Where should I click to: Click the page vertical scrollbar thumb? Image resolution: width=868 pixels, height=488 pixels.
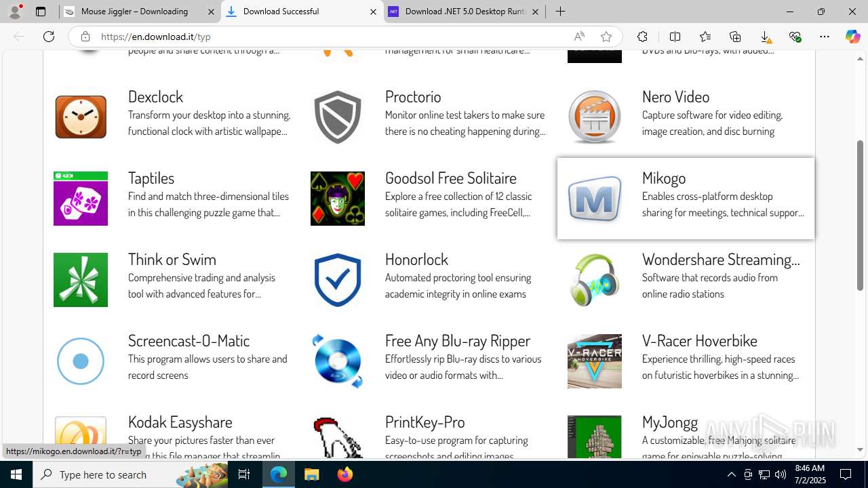point(860,215)
